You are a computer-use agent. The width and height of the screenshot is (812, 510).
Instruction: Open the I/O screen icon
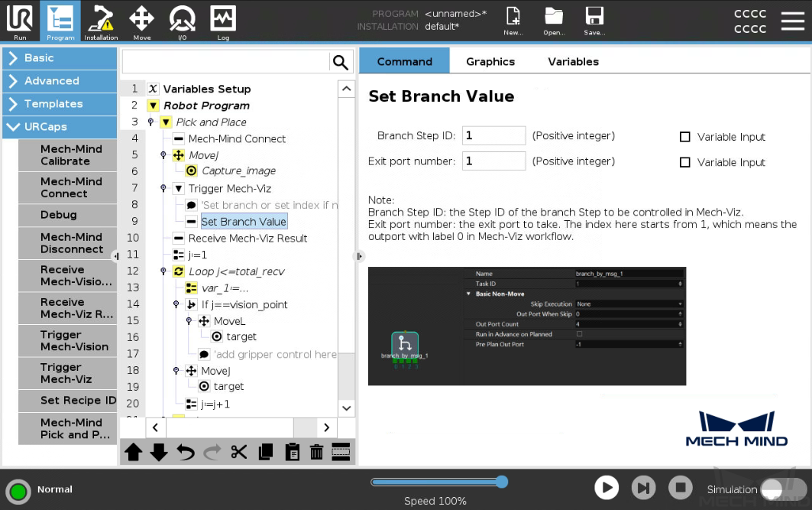click(183, 21)
